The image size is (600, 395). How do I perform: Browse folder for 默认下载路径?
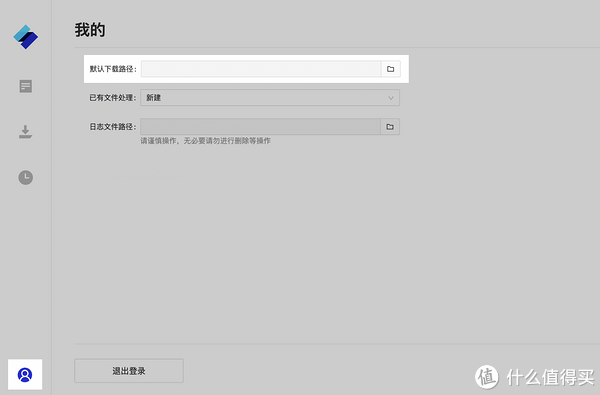coord(390,69)
